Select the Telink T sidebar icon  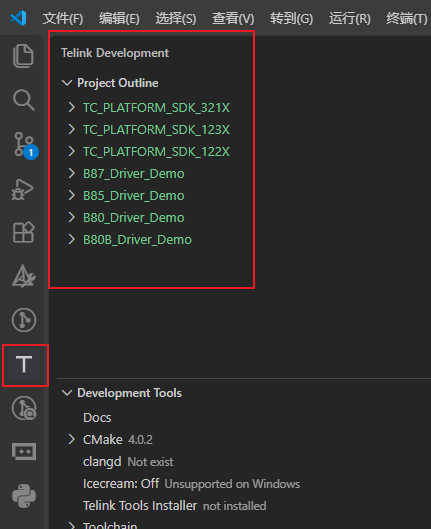[24, 364]
